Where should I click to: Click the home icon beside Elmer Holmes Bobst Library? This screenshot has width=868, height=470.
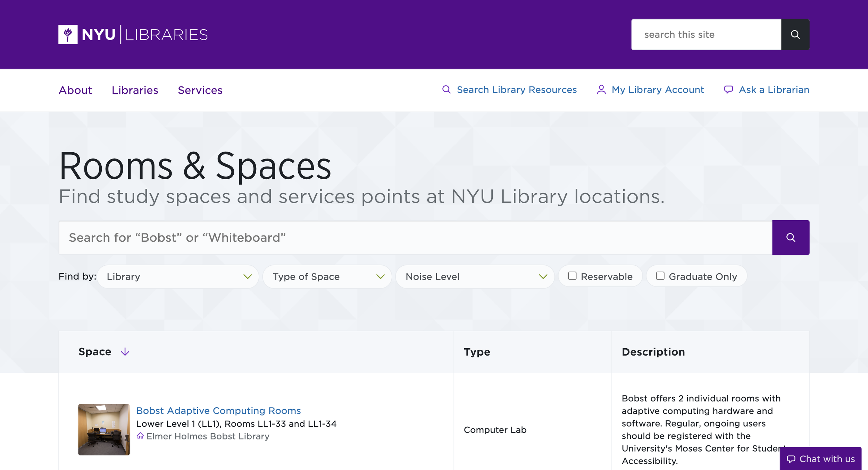point(140,436)
